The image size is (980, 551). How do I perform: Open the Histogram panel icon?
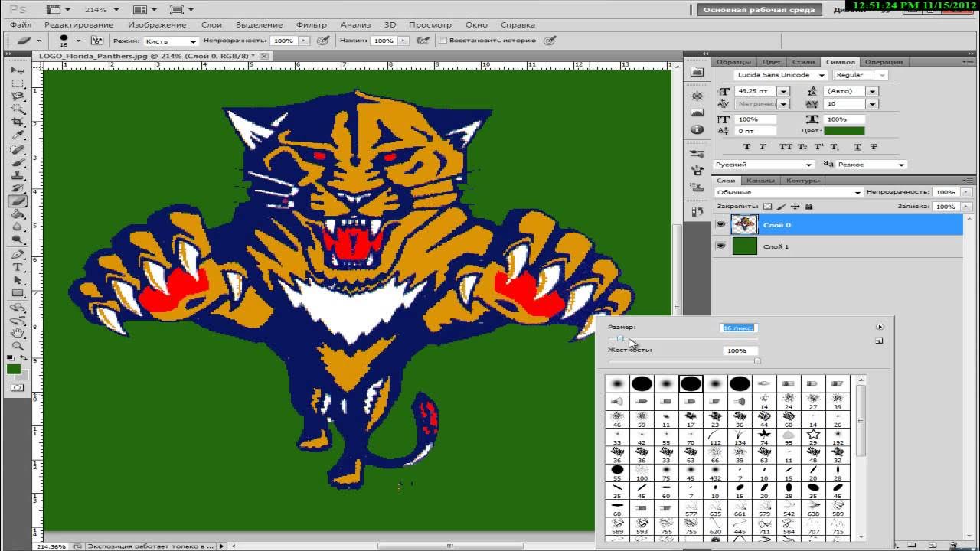[697, 113]
